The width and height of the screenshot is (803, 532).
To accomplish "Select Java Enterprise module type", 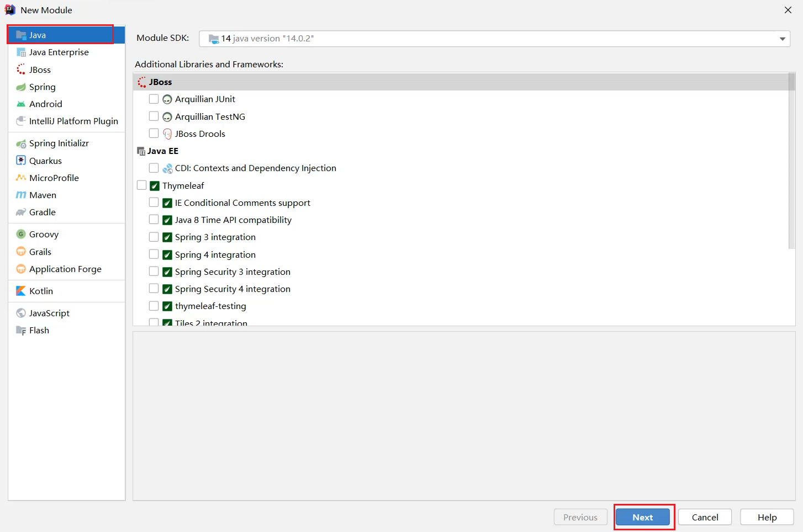I will point(59,52).
